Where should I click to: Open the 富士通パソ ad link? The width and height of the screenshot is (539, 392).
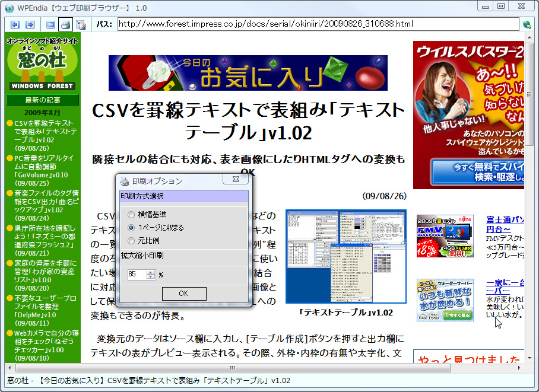(505, 224)
